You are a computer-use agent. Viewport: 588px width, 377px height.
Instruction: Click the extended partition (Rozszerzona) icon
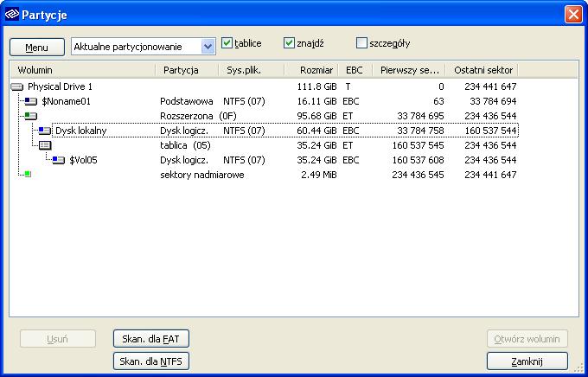tap(31, 116)
